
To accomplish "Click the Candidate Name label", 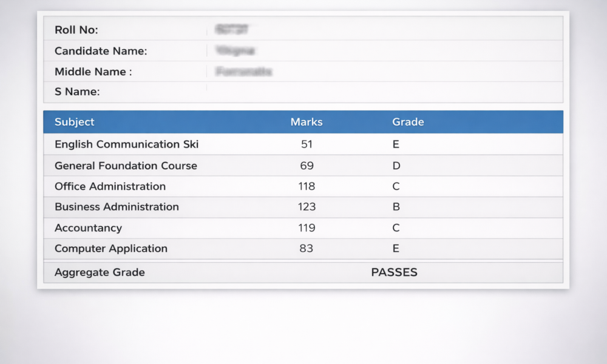I will pos(101,51).
